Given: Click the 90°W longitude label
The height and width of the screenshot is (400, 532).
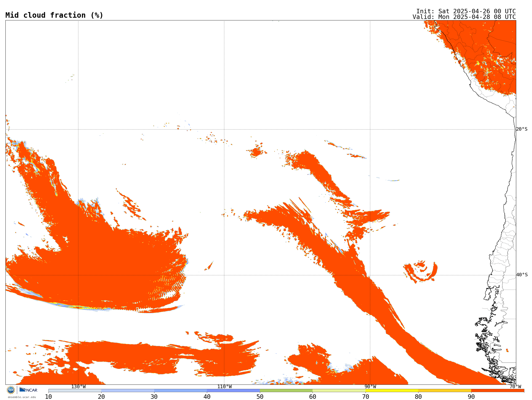Looking at the screenshot, I should tap(370, 387).
